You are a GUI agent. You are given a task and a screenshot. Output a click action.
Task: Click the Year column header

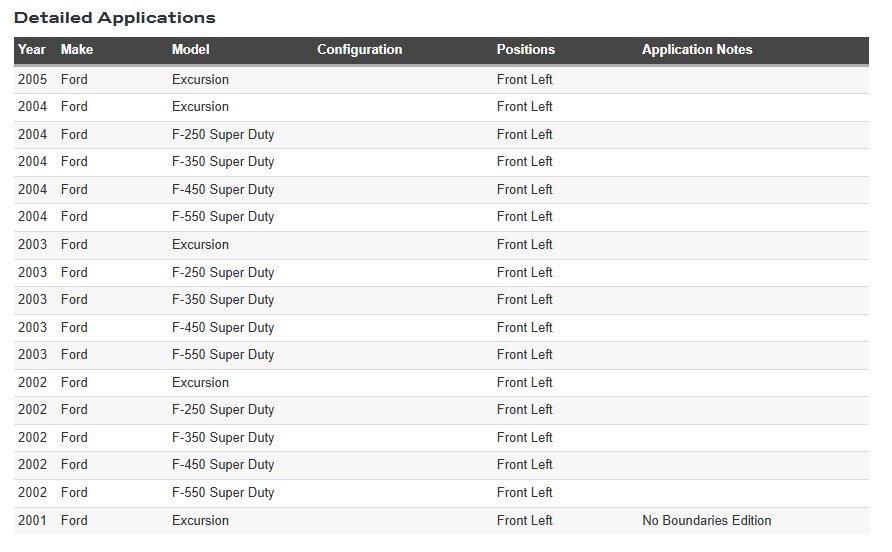point(32,50)
